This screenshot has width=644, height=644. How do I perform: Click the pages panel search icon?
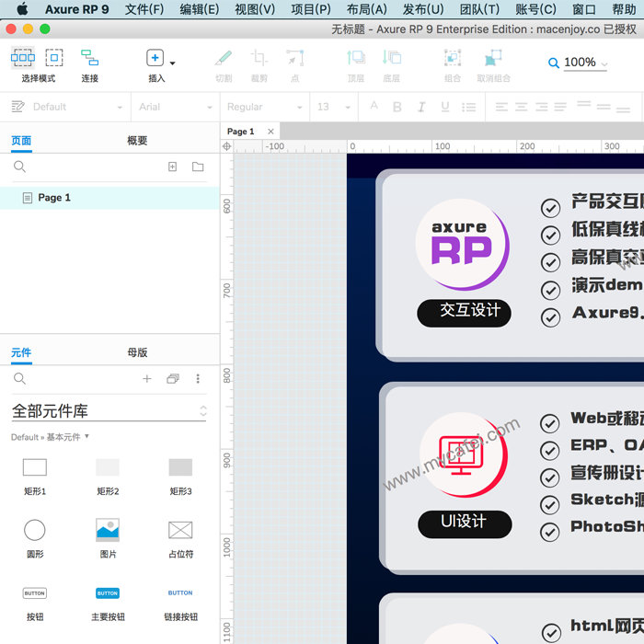(19, 167)
